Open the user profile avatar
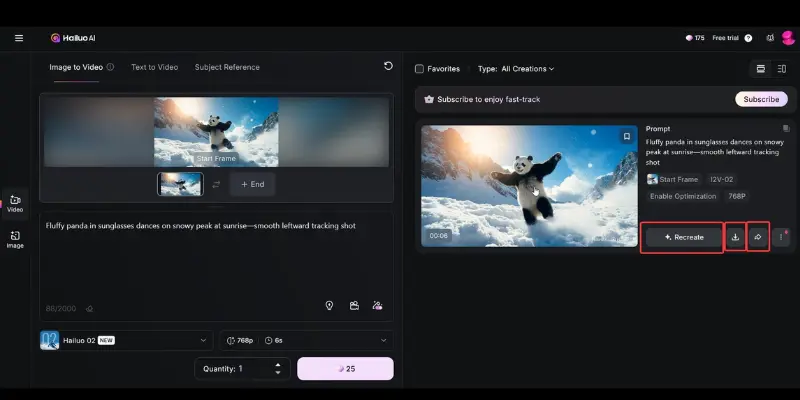The height and width of the screenshot is (400, 800). click(x=788, y=38)
